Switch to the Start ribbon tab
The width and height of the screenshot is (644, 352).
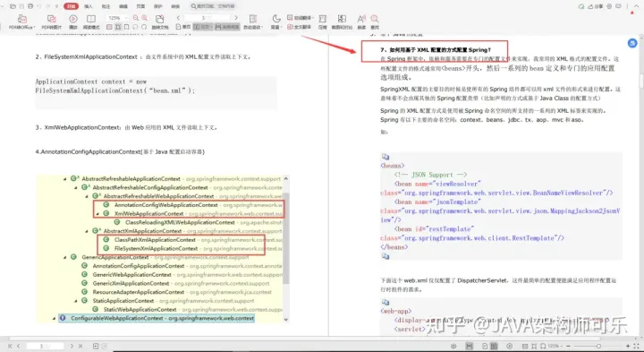pos(72,6)
